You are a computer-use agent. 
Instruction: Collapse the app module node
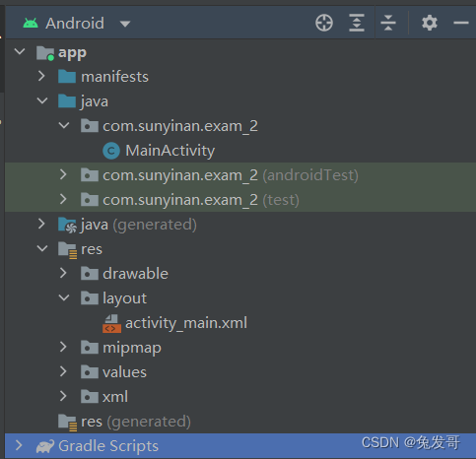pyautogui.click(x=20, y=51)
